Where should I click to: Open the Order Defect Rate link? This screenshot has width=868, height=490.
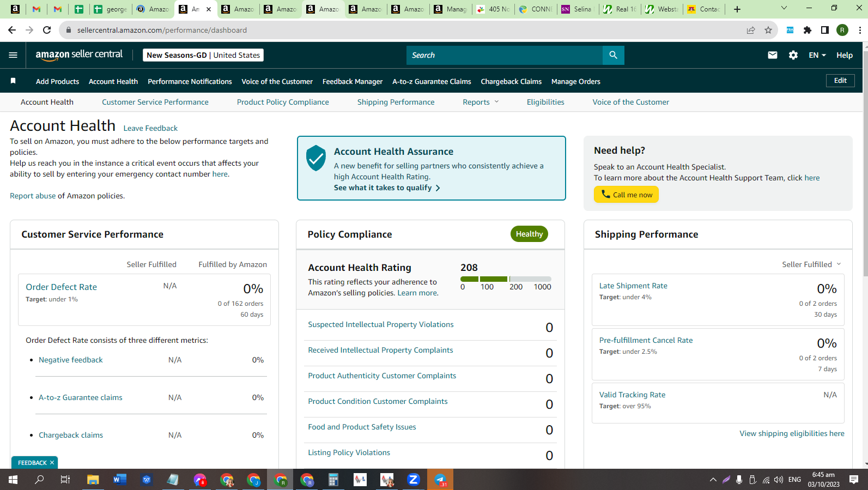[61, 287]
